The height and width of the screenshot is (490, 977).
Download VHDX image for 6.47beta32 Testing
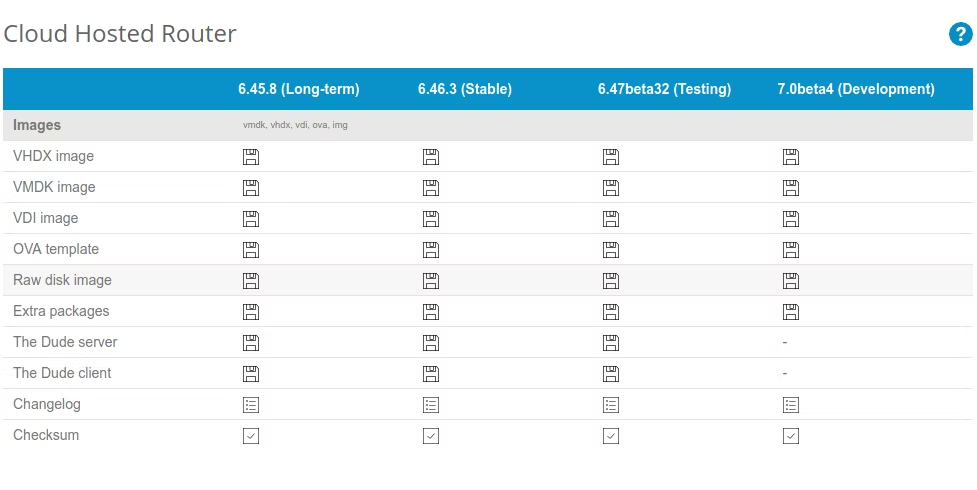[x=611, y=157]
